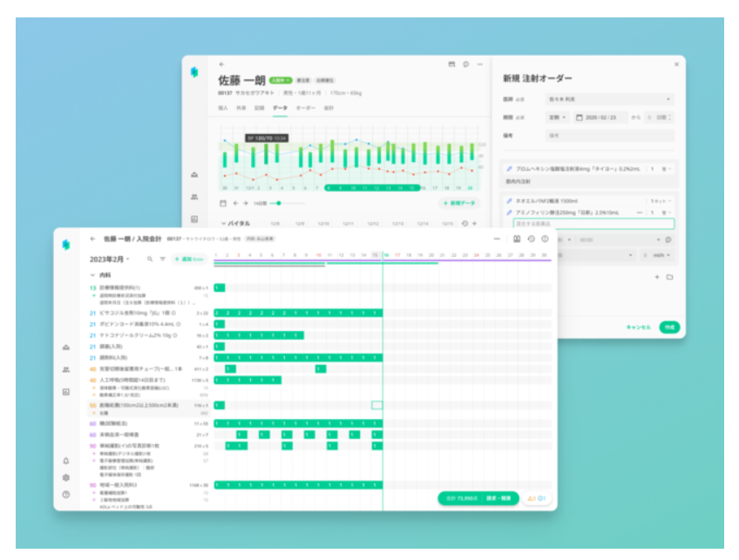Open the filter icon in billing toolbar

(x=163, y=259)
